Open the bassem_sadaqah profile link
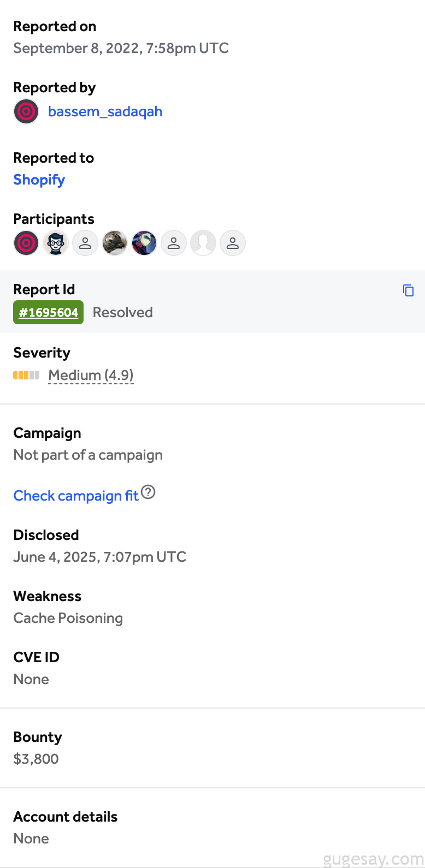Viewport: 425px width, 868px height. pyautogui.click(x=105, y=111)
